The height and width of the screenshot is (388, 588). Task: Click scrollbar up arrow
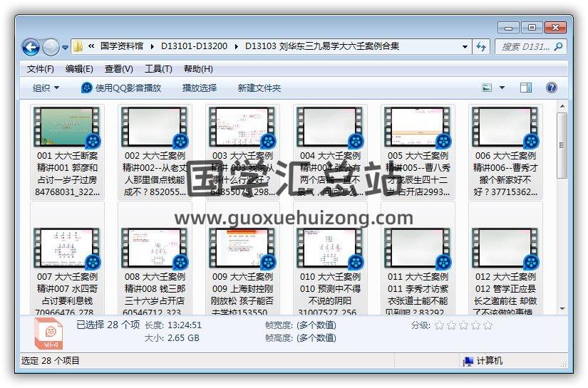pos(562,106)
